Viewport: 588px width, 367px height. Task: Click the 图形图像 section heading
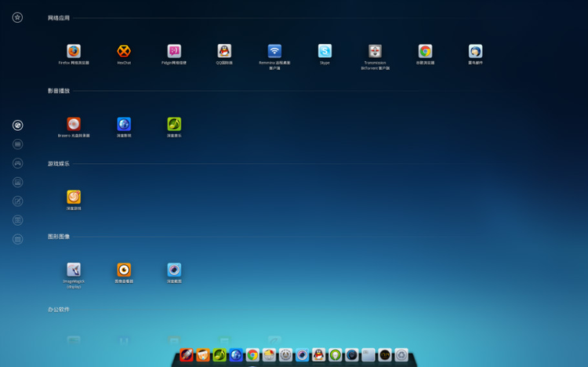click(x=59, y=236)
